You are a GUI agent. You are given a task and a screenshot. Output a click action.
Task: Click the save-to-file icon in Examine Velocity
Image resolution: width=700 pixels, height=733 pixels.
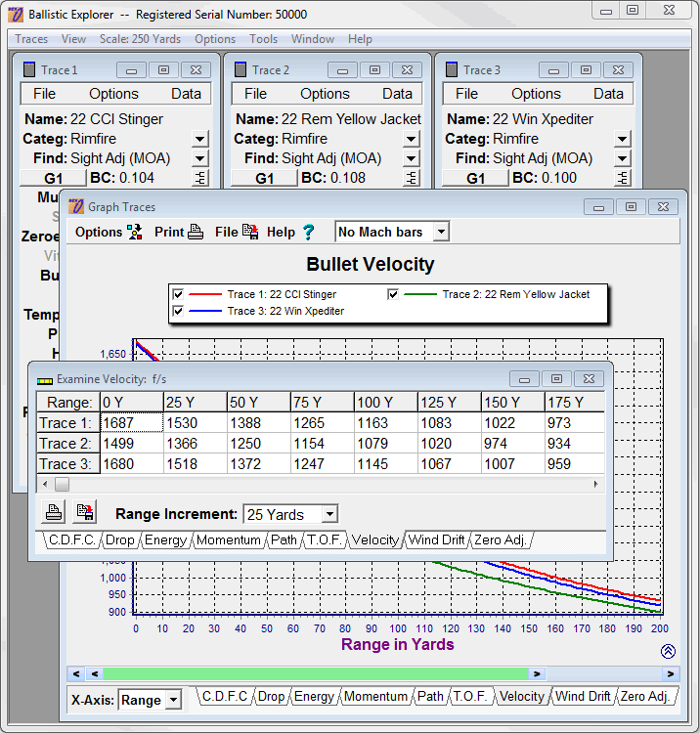point(85,511)
